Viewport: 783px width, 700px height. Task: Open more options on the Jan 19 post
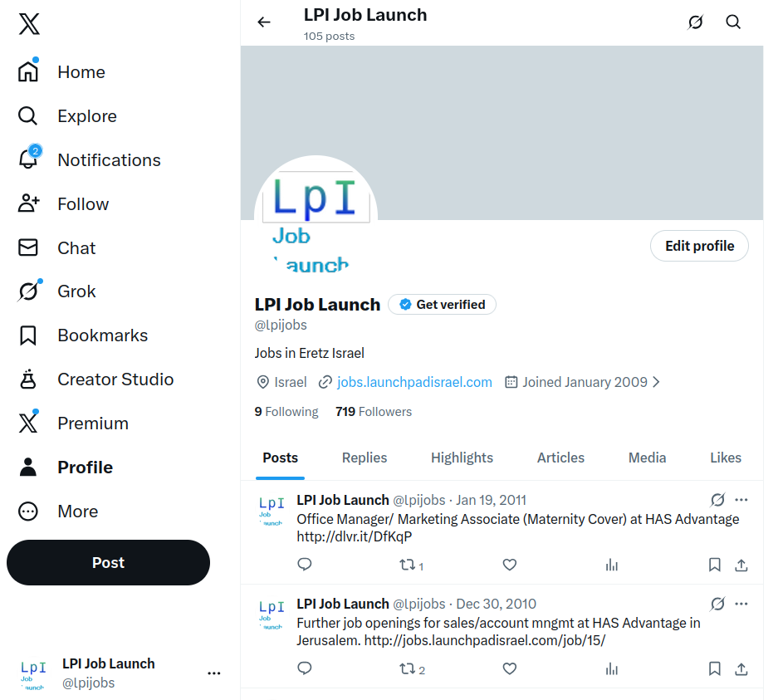[x=741, y=500]
